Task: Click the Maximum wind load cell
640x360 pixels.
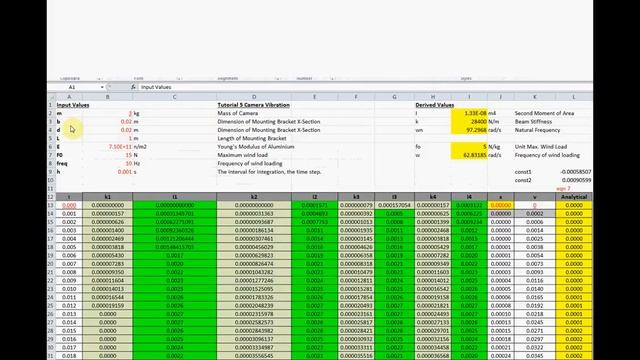Action: (x=242, y=155)
